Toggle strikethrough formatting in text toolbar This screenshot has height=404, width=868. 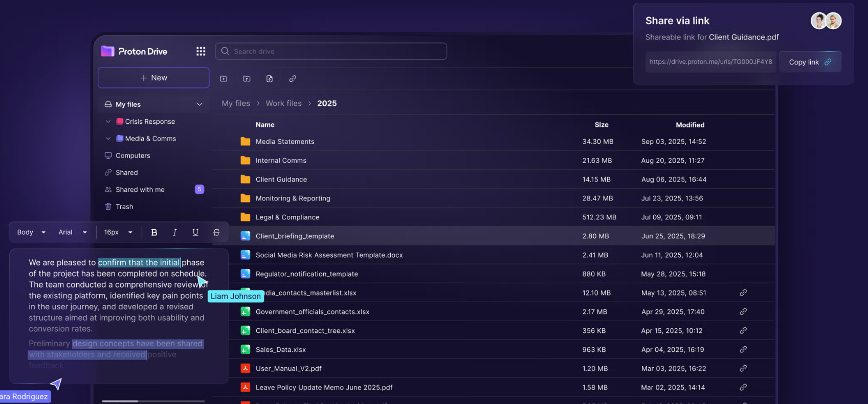point(216,232)
